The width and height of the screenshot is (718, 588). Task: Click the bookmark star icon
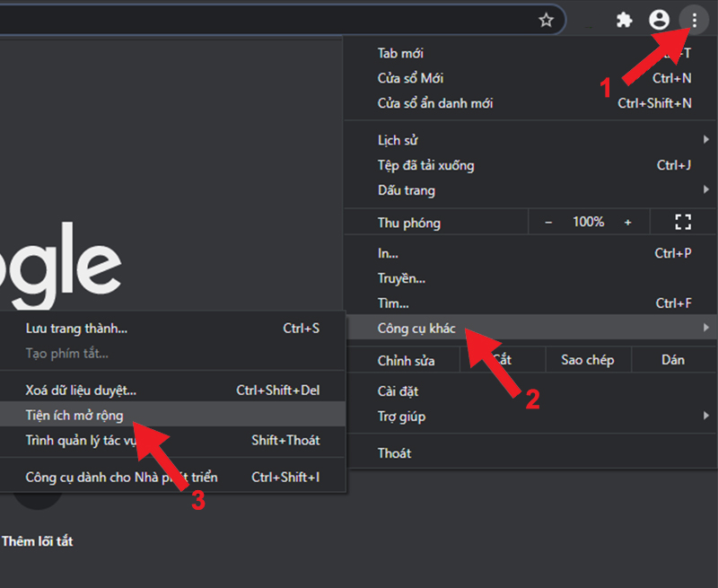pos(546,20)
